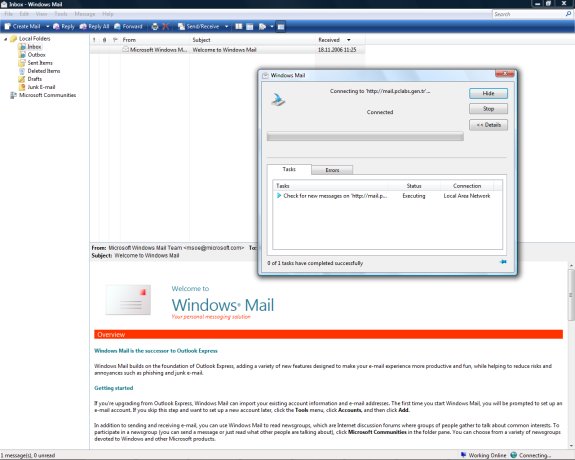Viewport: 575px width, 460px height.
Task: Click the Hide button
Action: tap(488, 94)
